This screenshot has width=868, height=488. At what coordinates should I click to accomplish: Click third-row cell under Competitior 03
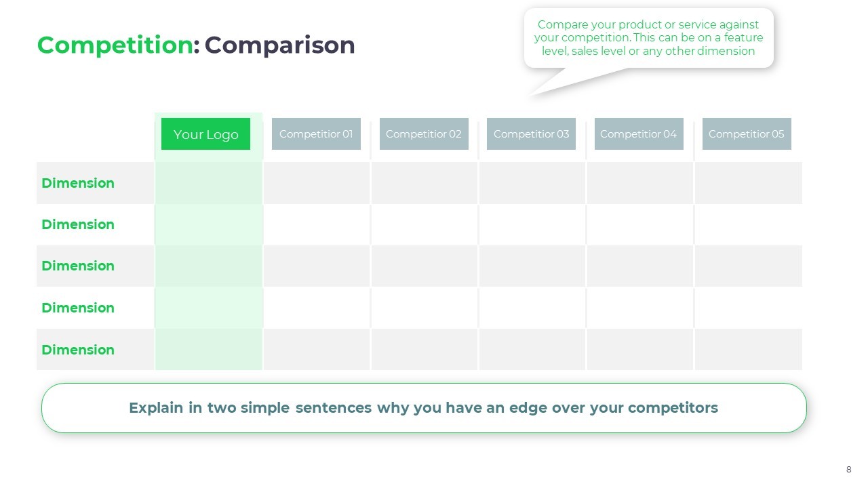tap(532, 266)
